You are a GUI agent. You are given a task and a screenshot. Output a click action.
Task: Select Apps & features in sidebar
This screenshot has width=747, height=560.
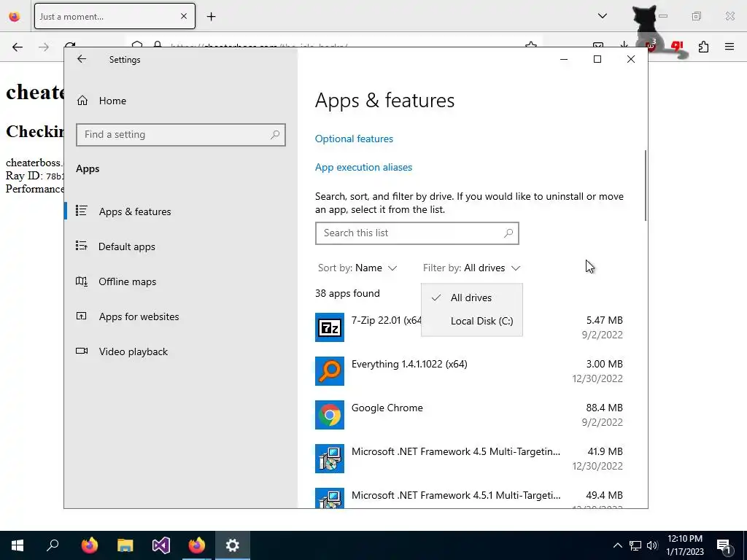[x=135, y=211]
